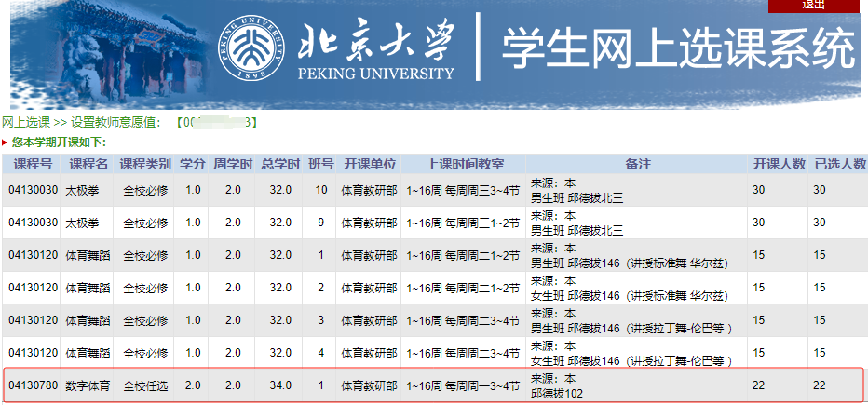Click the 开课人数 column header
Viewport: 868px width, 405px height.
click(x=779, y=164)
